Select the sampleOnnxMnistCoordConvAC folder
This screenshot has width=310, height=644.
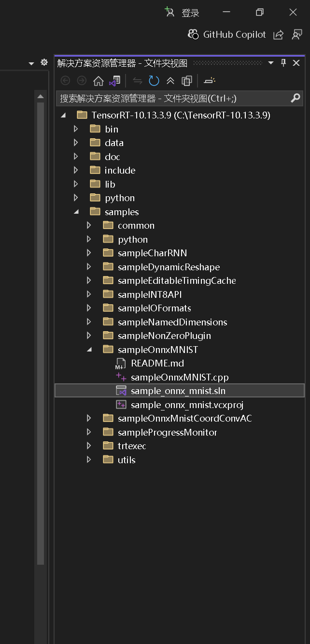point(184,418)
